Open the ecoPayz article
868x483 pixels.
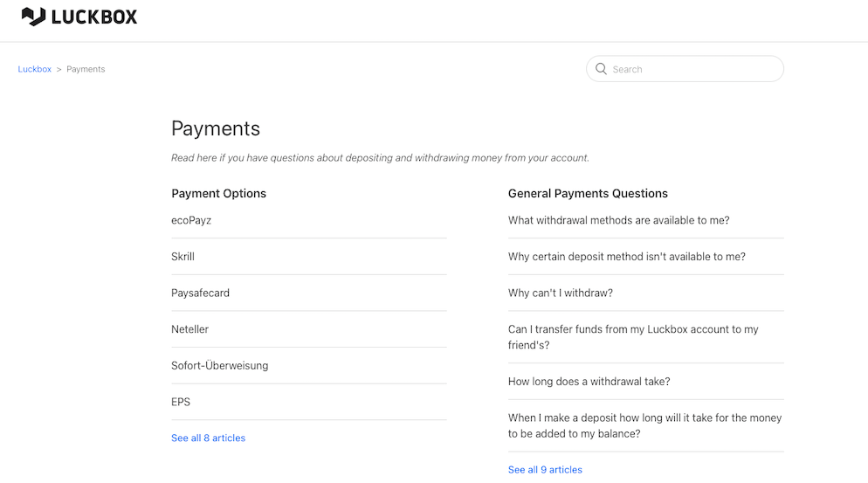191,220
